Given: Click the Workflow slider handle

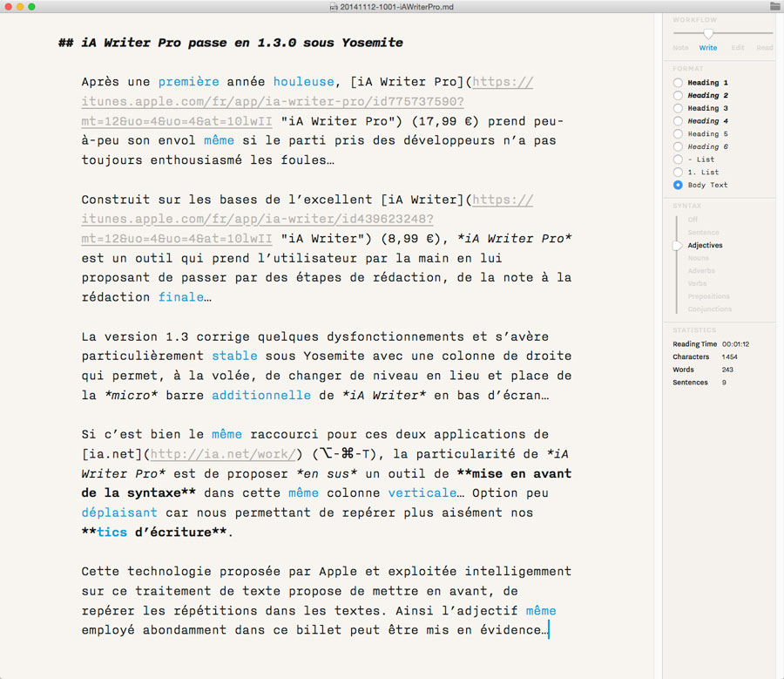Looking at the screenshot, I should [708, 33].
